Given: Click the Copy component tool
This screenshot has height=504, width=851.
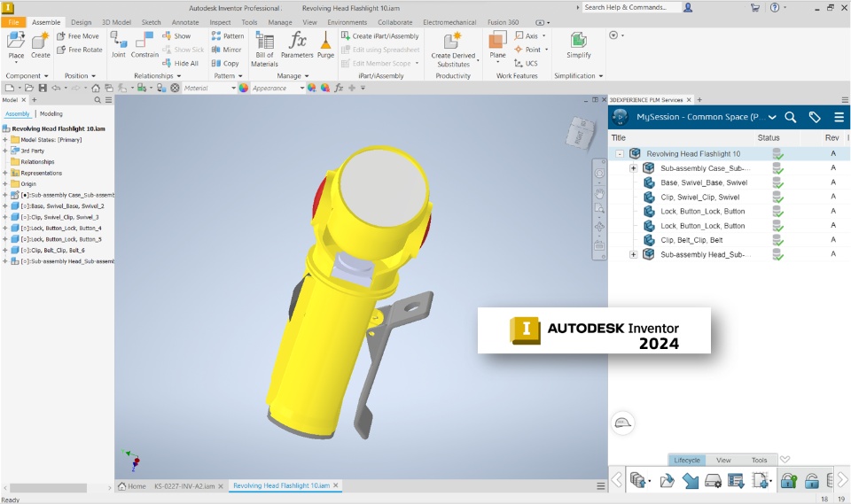Looking at the screenshot, I should click(x=224, y=63).
